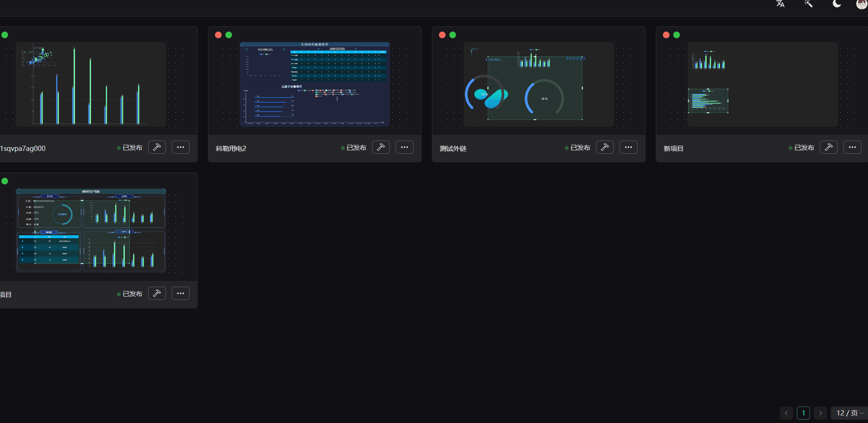
Task: Open more options for the second-row project
Action: tap(181, 293)
